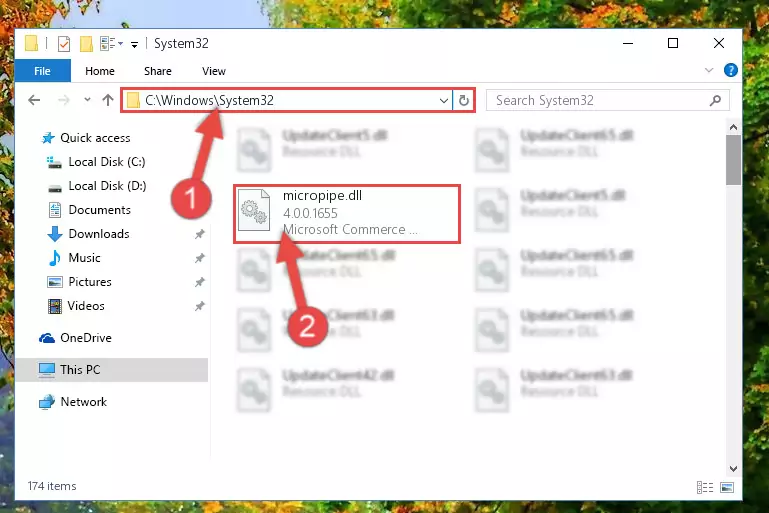This screenshot has width=769, height=513.
Task: Click the scrollbar down arrow
Action: (733, 469)
